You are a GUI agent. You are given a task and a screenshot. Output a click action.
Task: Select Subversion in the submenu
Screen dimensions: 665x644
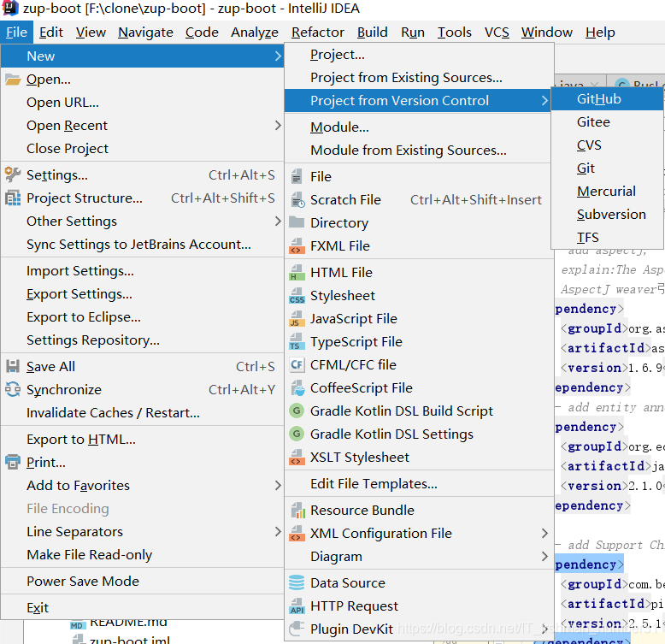click(608, 215)
